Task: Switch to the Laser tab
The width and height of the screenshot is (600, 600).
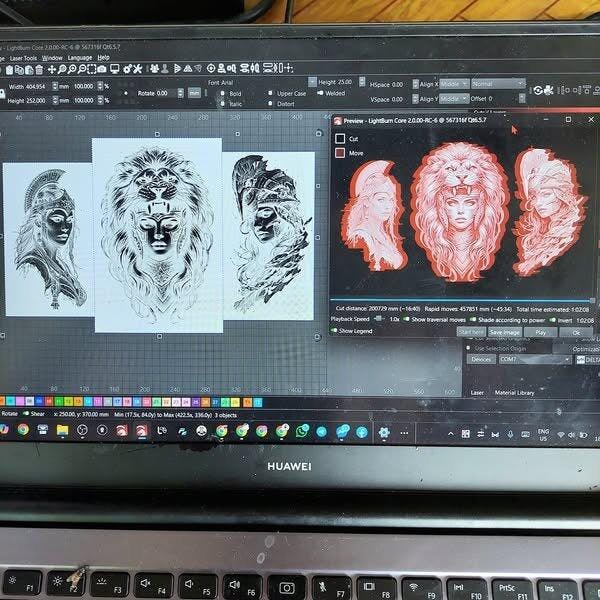Action: (x=477, y=393)
